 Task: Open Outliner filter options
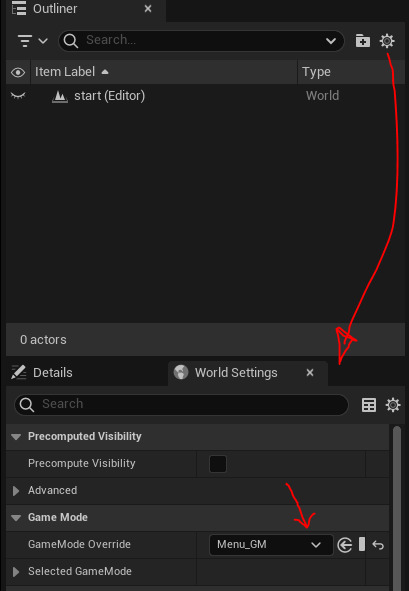(x=32, y=40)
